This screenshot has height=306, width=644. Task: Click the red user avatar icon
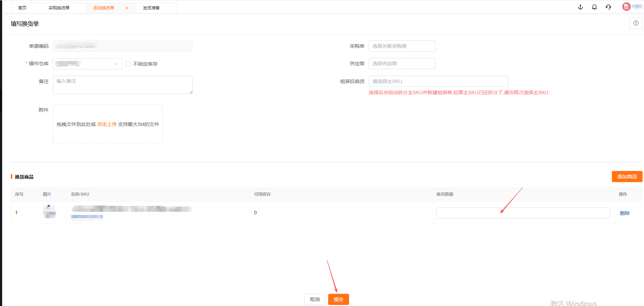(x=626, y=7)
